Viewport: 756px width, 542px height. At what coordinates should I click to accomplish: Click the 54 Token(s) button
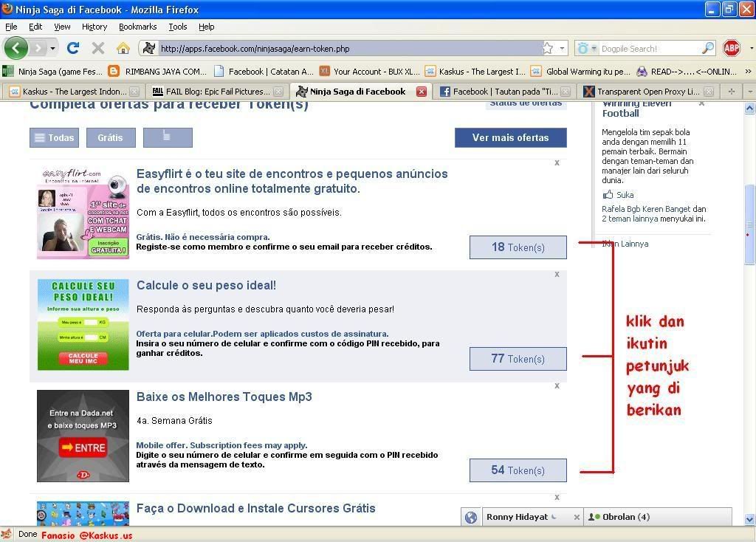coord(518,470)
